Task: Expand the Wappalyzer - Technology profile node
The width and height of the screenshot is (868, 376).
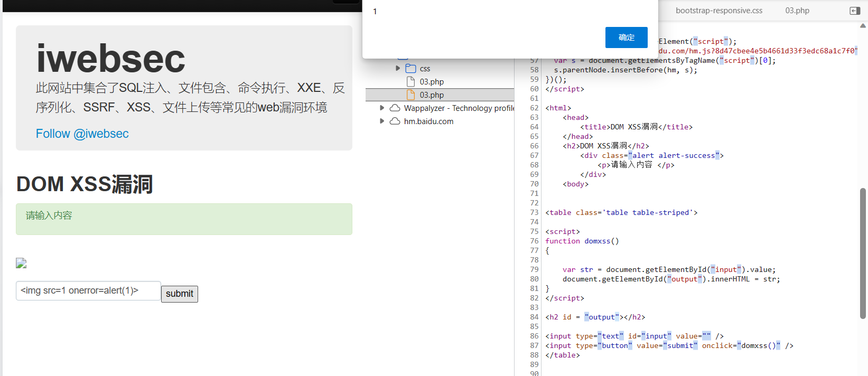Action: tap(382, 108)
